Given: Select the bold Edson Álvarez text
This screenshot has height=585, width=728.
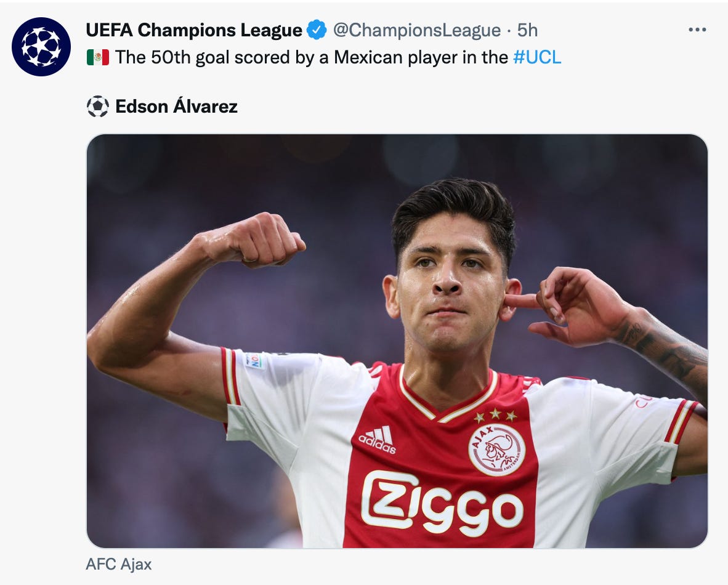Looking at the screenshot, I should click(x=176, y=107).
